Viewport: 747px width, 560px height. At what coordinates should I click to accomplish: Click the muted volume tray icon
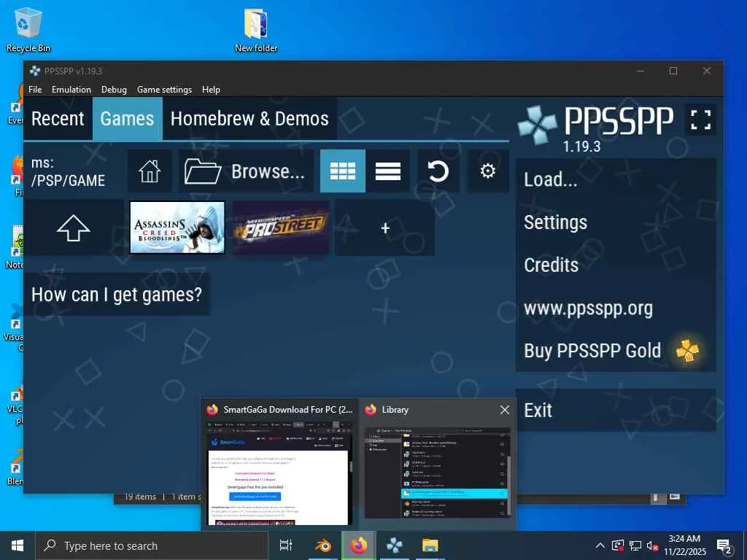(x=652, y=545)
